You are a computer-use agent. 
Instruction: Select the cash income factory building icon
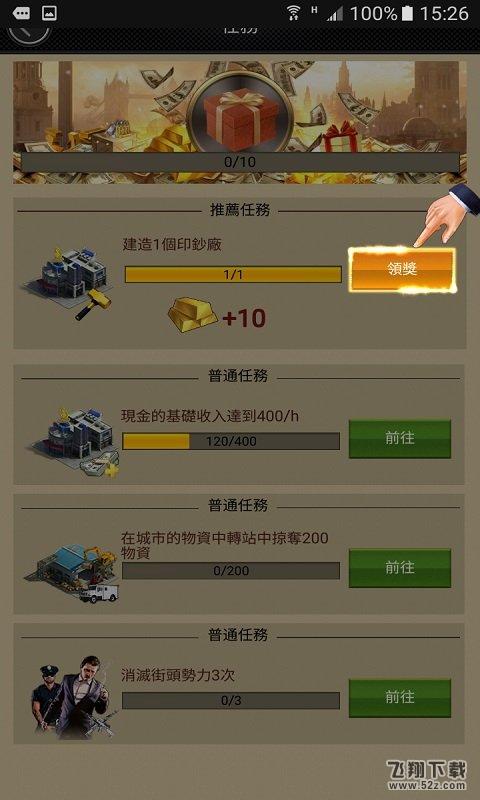pos(74,442)
